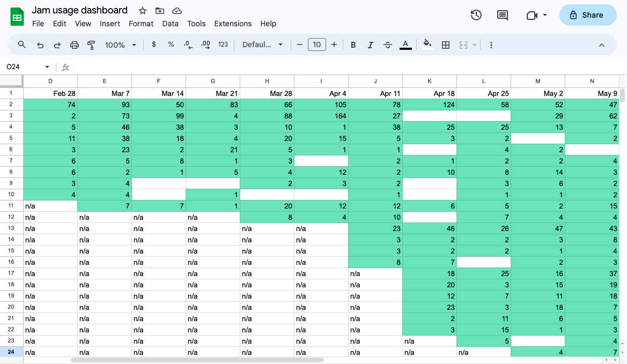Open the Insert menu
627x364 pixels.
coord(110,24)
